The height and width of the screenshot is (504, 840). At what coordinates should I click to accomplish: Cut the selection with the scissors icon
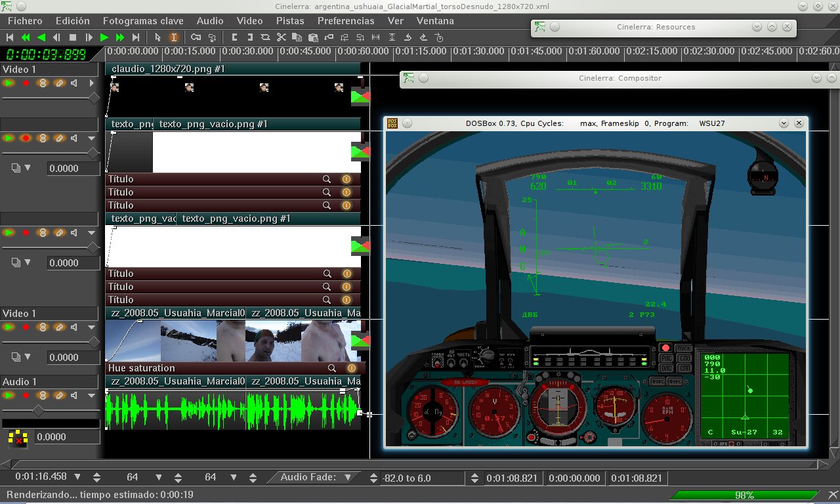tap(282, 37)
